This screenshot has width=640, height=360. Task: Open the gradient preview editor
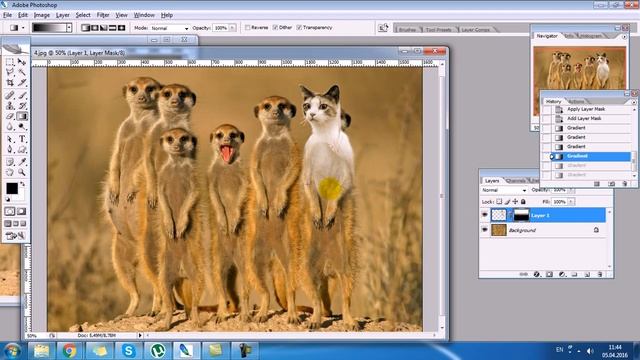49,28
